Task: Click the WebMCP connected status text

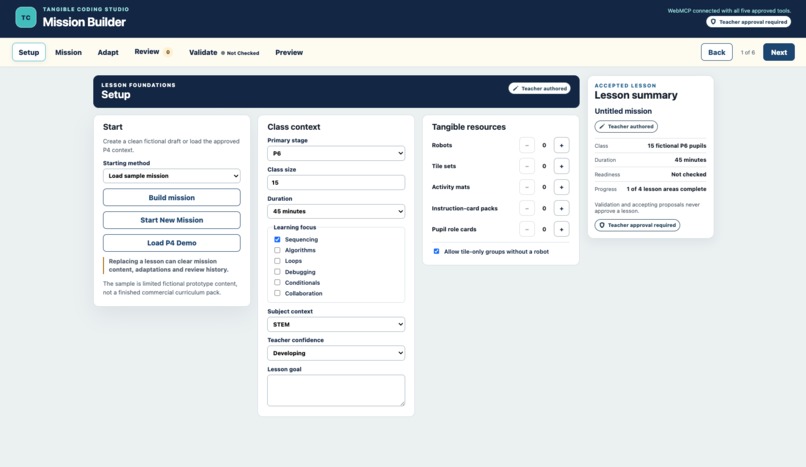Action: (x=729, y=10)
